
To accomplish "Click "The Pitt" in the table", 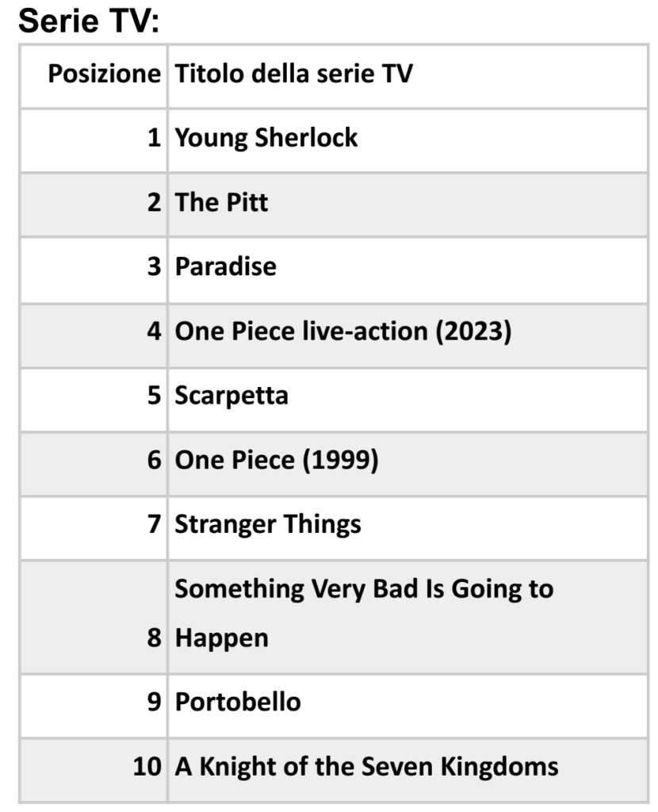I will [221, 202].
